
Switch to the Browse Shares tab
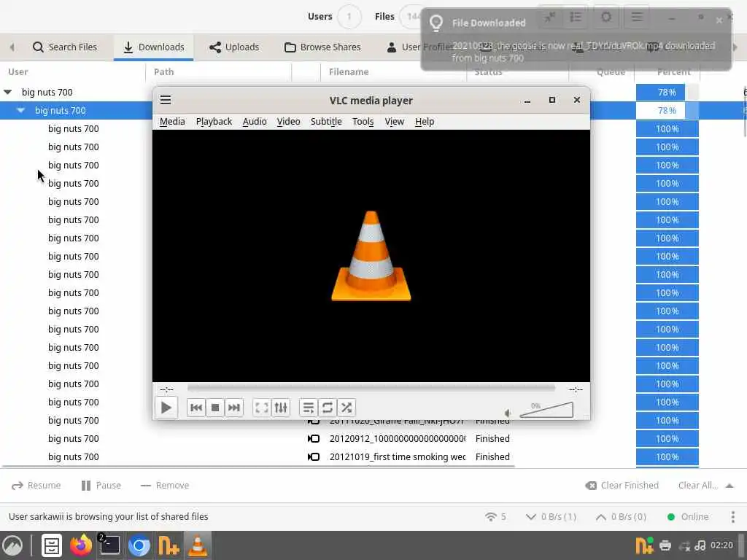click(x=322, y=47)
